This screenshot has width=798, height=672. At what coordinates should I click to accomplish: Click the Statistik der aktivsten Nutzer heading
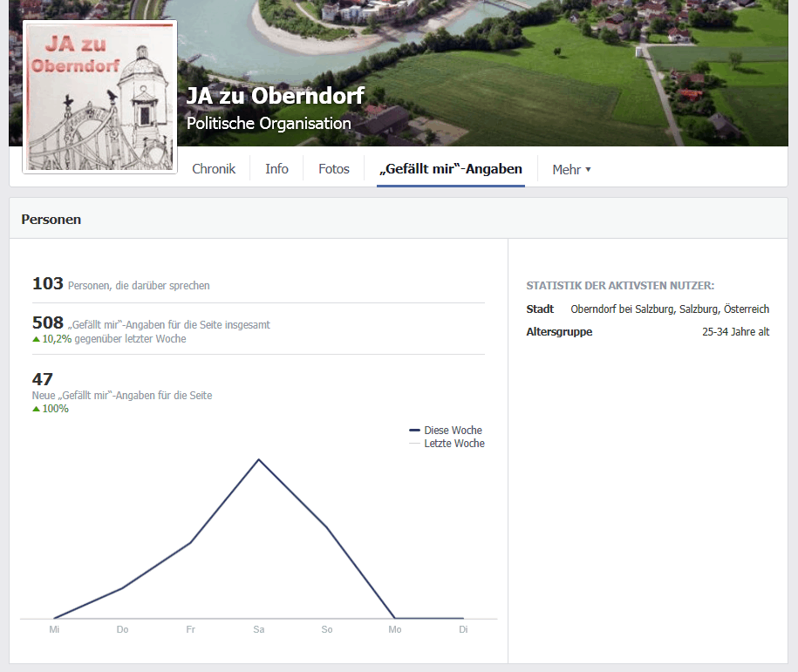620,285
